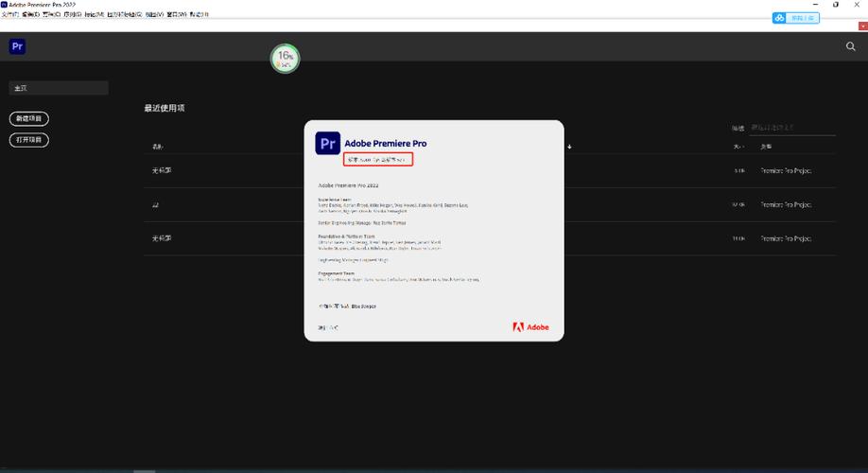
Task: Click the 新建项目 New Project button
Action: pyautogui.click(x=28, y=119)
